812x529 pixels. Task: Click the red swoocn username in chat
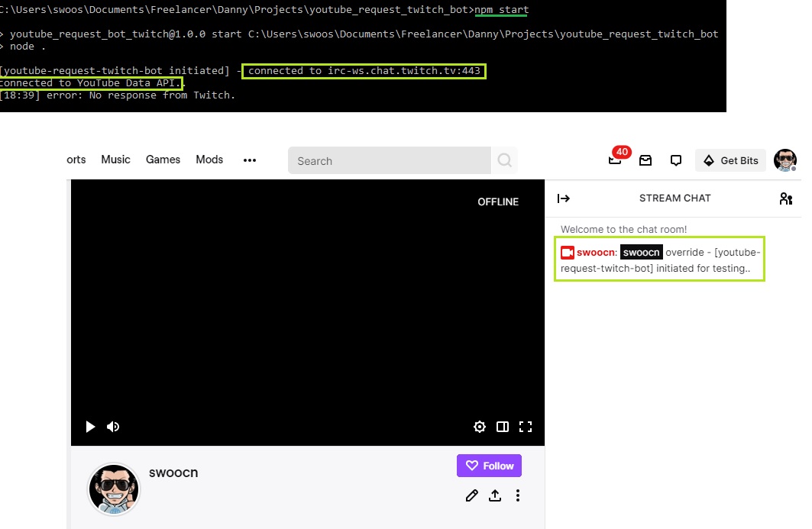click(596, 252)
